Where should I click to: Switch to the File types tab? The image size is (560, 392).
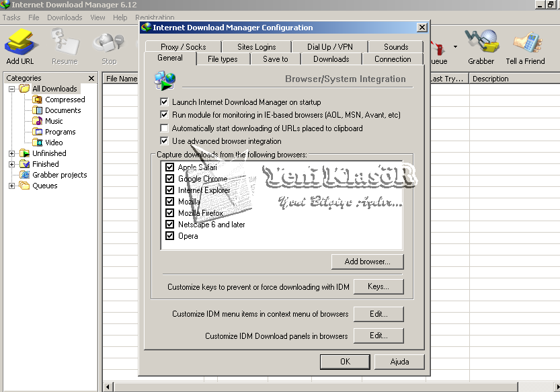coord(222,59)
